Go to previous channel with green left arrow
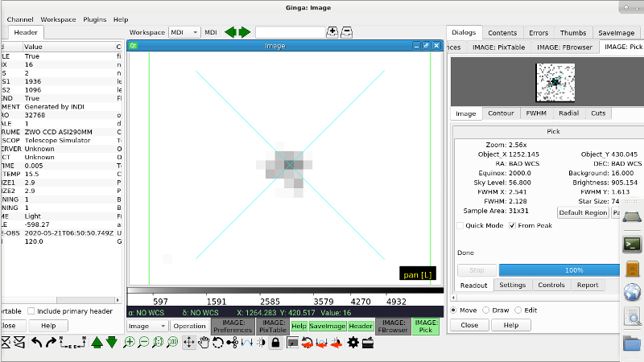This screenshot has width=644, height=362. pyautogui.click(x=230, y=32)
